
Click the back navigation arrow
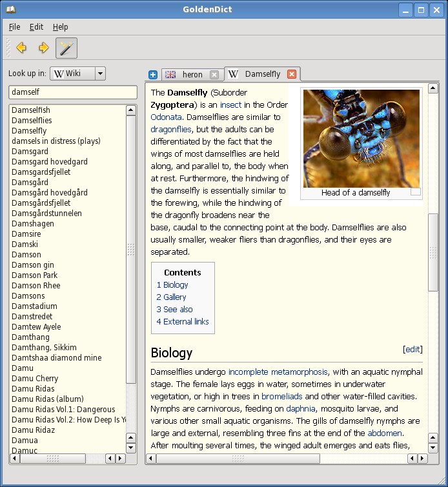point(21,48)
